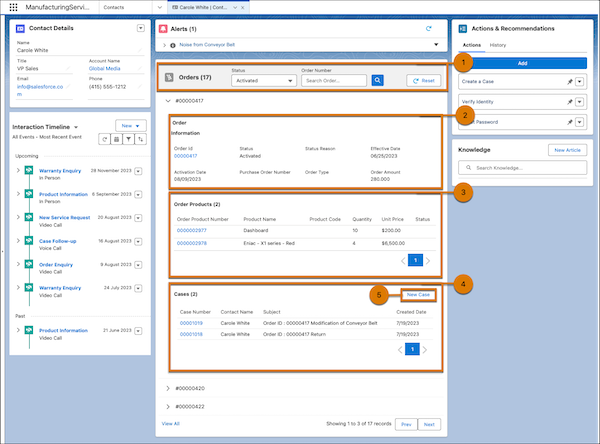Switch to the History tab

(497, 45)
